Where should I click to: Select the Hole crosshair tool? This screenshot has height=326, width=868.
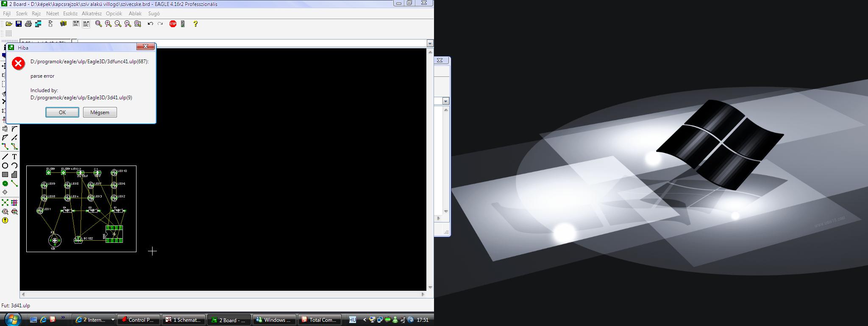coord(5,192)
